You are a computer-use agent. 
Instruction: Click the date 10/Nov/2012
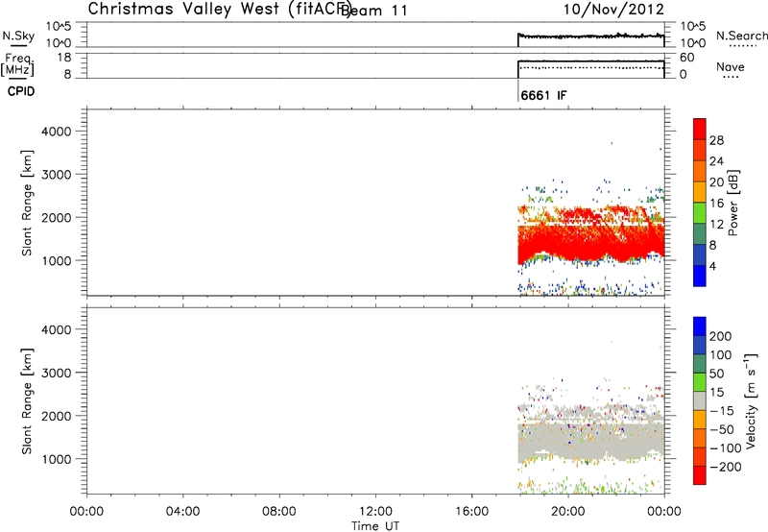click(x=613, y=9)
